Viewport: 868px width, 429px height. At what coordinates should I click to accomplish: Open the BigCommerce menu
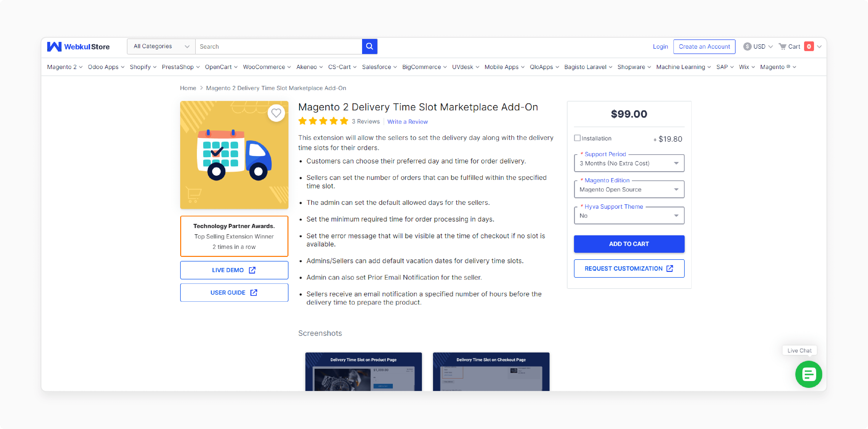(424, 67)
